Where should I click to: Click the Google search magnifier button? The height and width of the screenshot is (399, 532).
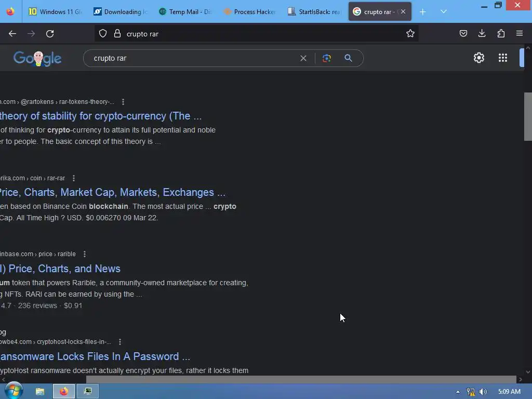[348, 58]
